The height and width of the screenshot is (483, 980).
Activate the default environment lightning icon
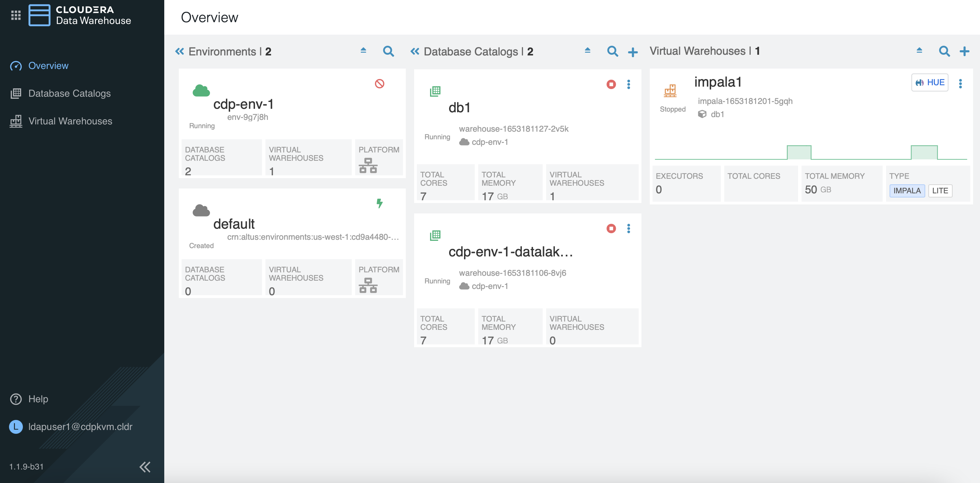[379, 203]
